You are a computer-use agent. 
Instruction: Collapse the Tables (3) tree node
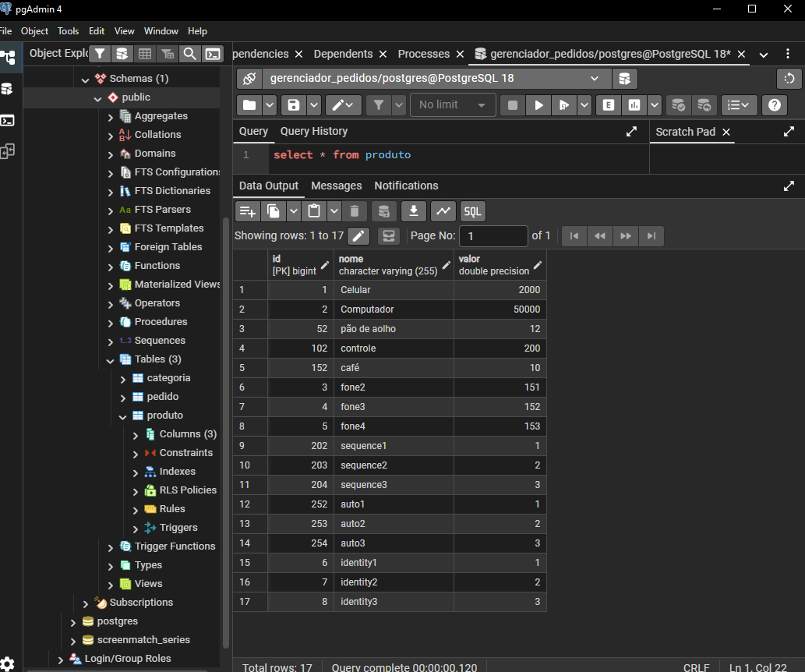110,359
